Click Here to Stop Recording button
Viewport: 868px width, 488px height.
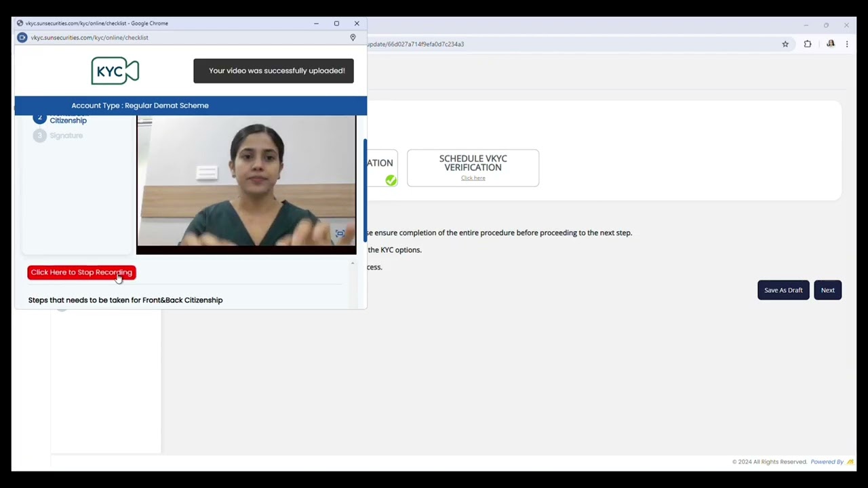81,272
